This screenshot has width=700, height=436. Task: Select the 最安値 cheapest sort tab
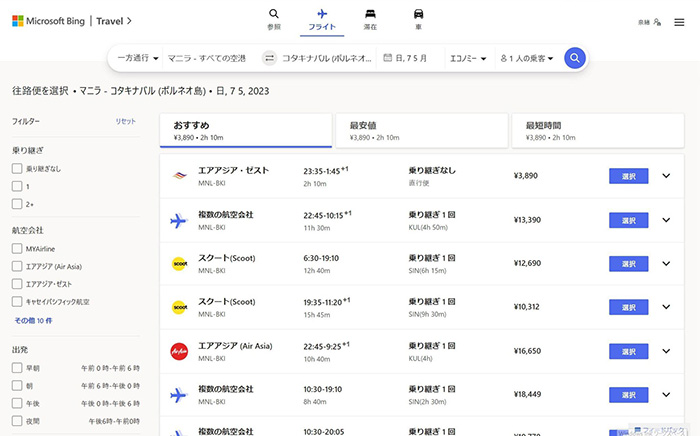(x=421, y=130)
